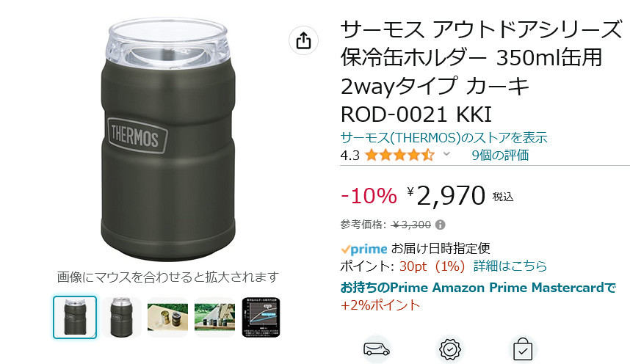Click the star rating icons

(x=399, y=155)
